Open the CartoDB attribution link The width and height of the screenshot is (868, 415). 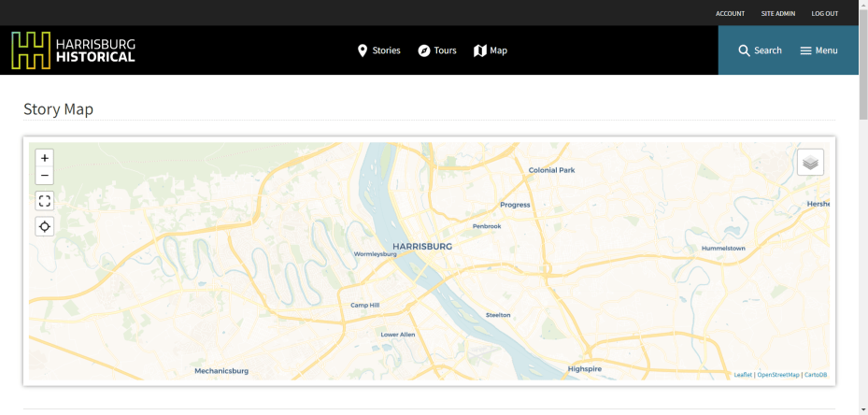pyautogui.click(x=816, y=375)
